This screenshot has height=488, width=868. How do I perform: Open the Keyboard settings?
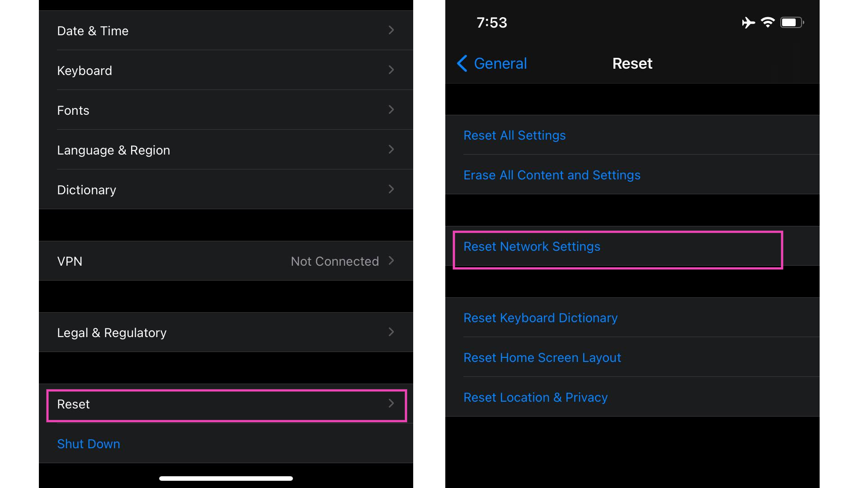(228, 70)
